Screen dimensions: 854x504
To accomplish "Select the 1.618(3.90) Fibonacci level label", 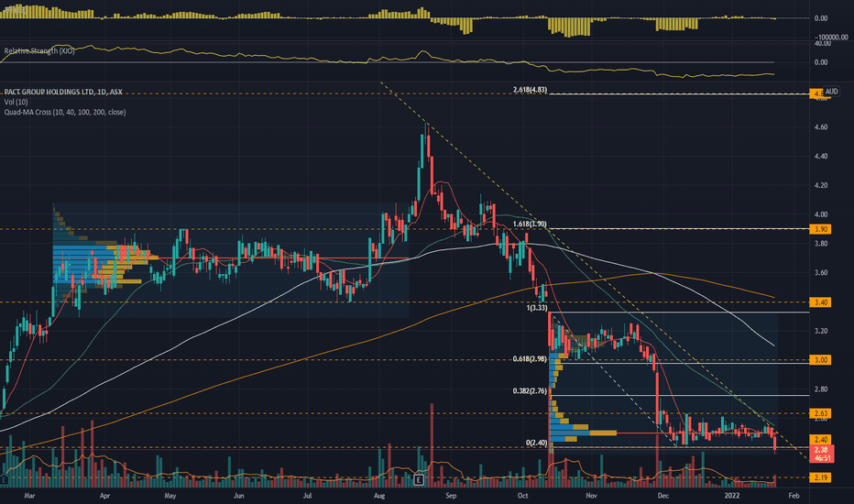I will (530, 224).
